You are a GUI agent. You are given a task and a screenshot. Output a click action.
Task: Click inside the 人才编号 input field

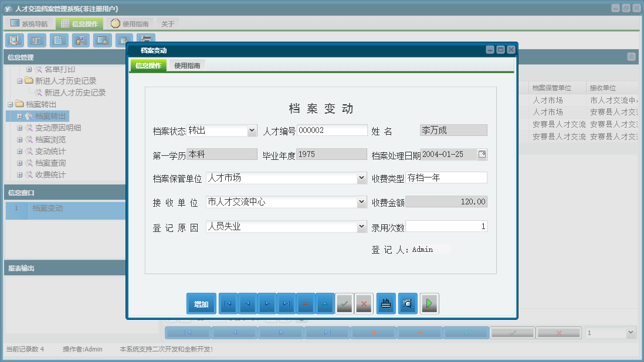click(331, 130)
